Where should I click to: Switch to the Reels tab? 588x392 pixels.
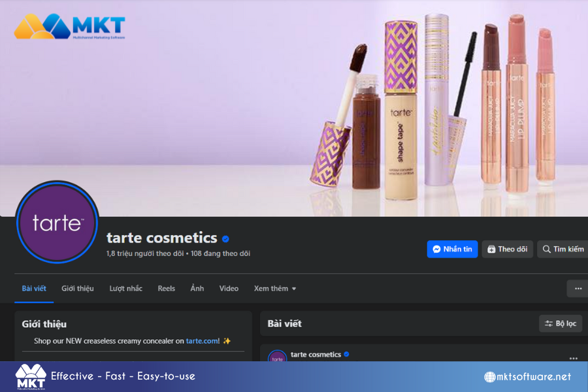point(166,289)
